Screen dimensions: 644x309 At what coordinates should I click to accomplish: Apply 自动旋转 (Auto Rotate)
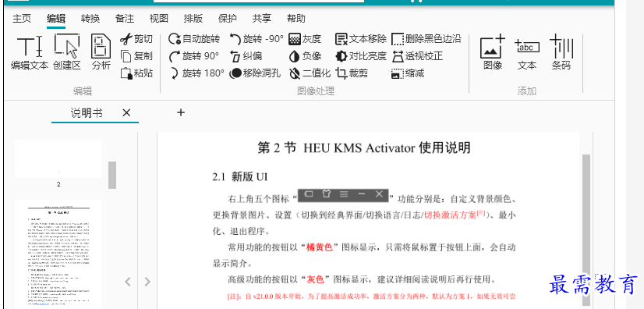click(194, 39)
